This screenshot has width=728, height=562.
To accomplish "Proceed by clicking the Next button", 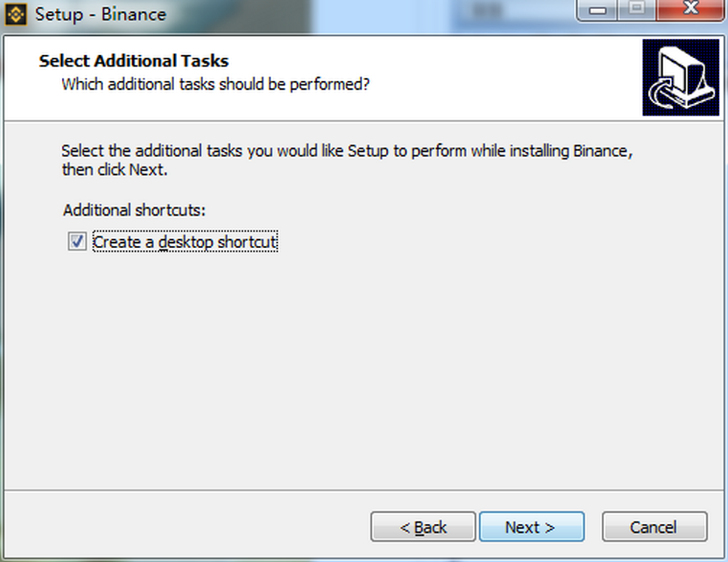I will tap(531, 527).
